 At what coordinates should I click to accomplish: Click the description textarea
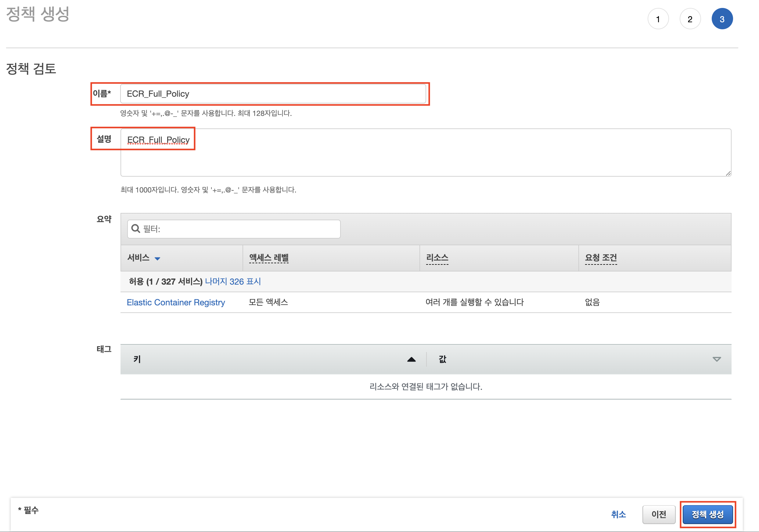pyautogui.click(x=426, y=153)
